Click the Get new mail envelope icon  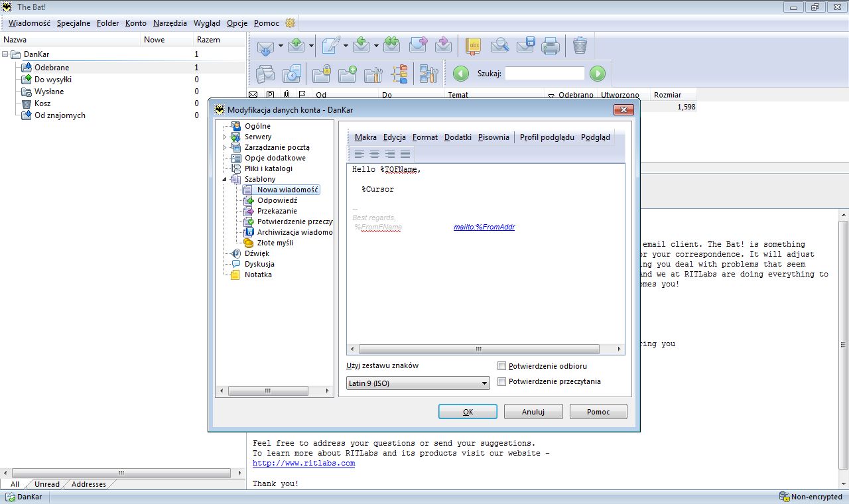[x=265, y=46]
